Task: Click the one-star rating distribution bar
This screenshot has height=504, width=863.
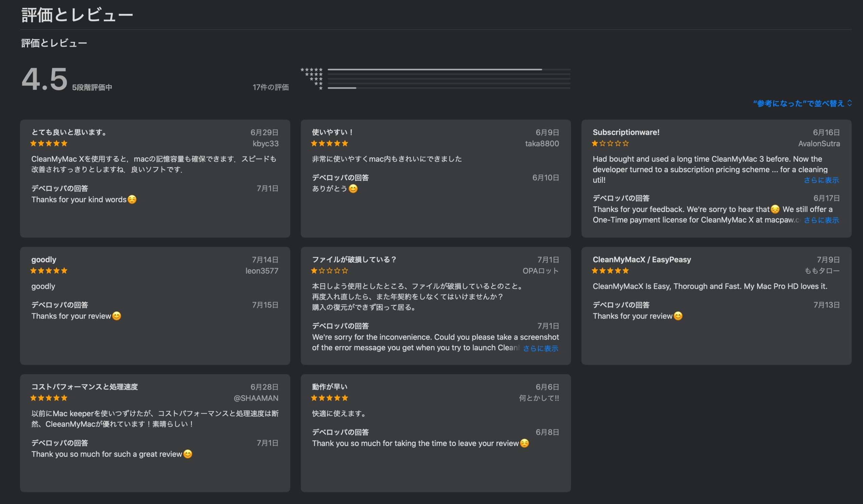Action: tap(449, 88)
